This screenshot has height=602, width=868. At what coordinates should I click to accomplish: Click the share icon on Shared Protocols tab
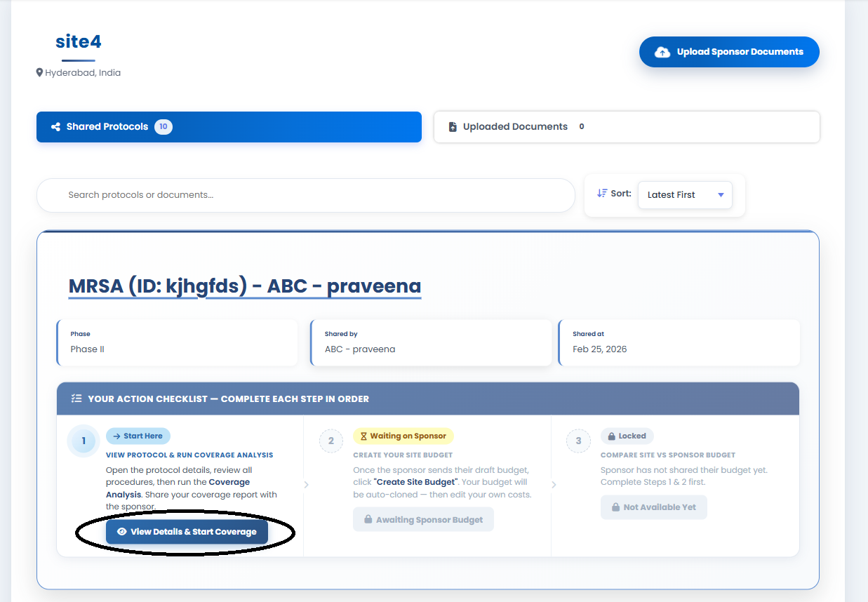pos(55,126)
